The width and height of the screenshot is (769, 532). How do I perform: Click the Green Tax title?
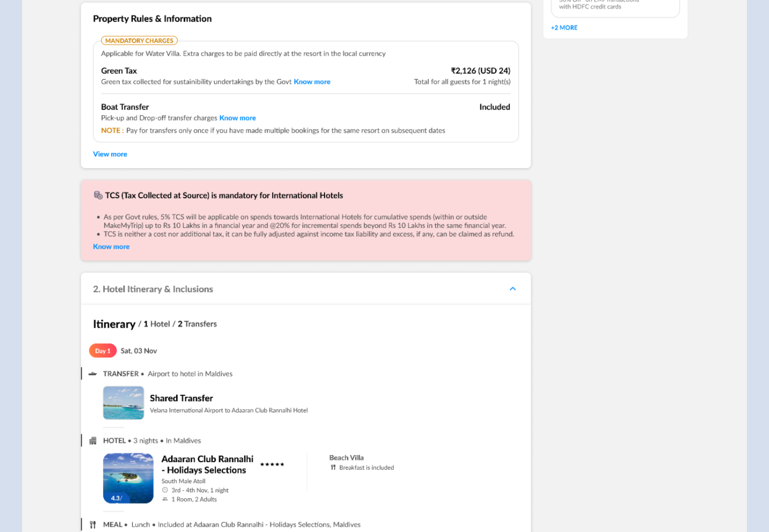[x=119, y=71]
